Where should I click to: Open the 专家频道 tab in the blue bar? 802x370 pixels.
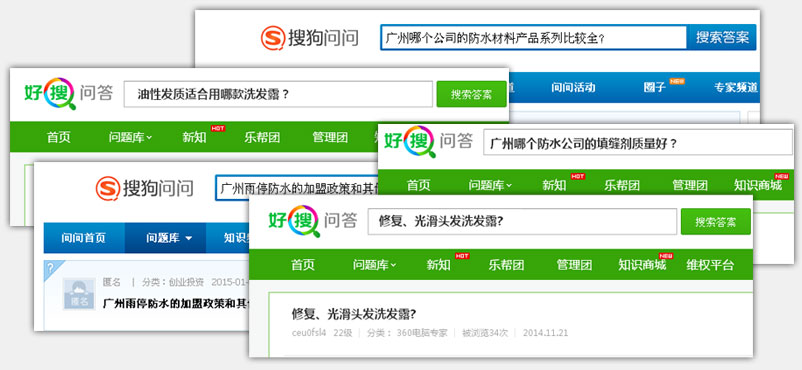736,88
